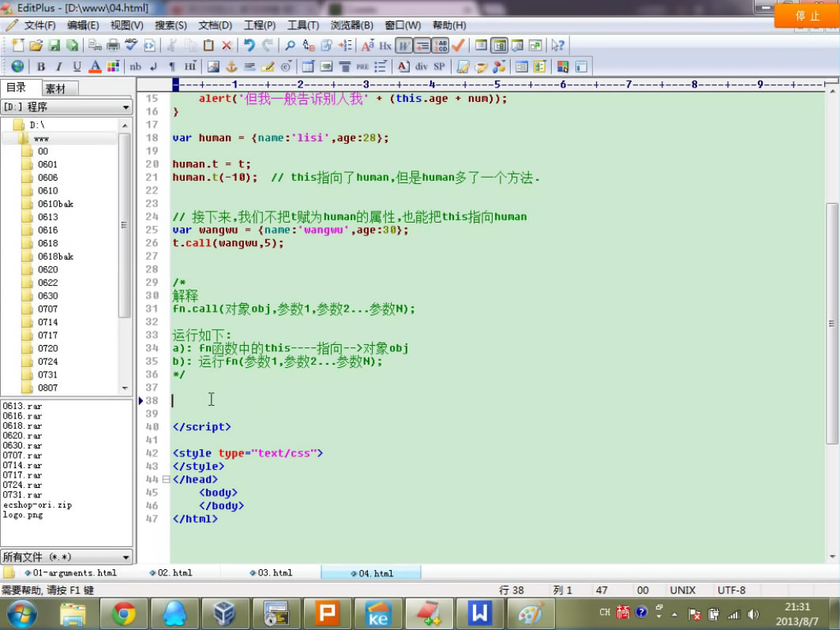Insert non-breaking space (nb)
This screenshot has width=840, height=630.
pos(136,66)
